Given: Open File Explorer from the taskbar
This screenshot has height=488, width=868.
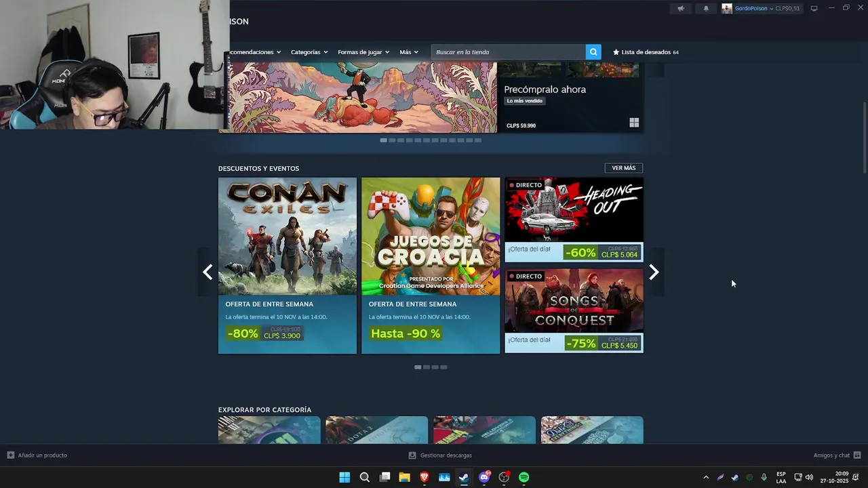Looking at the screenshot, I should [x=404, y=477].
